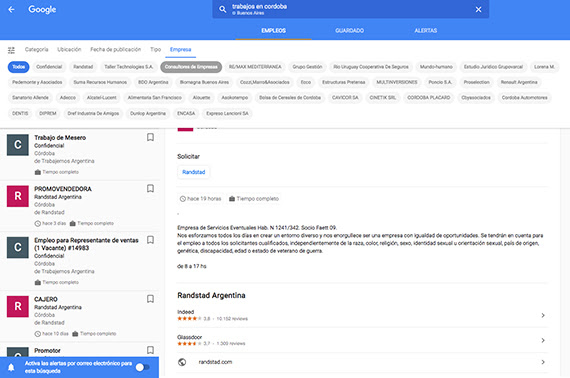Filter by Randstad company chip
570x378 pixels.
click(83, 67)
